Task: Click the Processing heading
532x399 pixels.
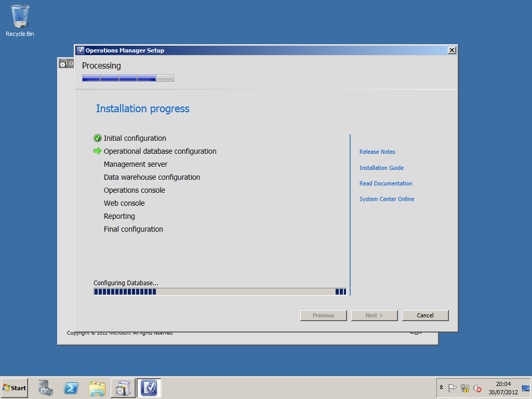Action: [101, 65]
